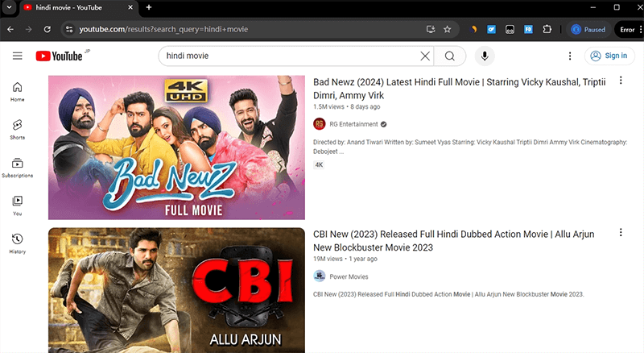Open options menu for CBI New video
This screenshot has height=353, width=644.
pos(621,233)
